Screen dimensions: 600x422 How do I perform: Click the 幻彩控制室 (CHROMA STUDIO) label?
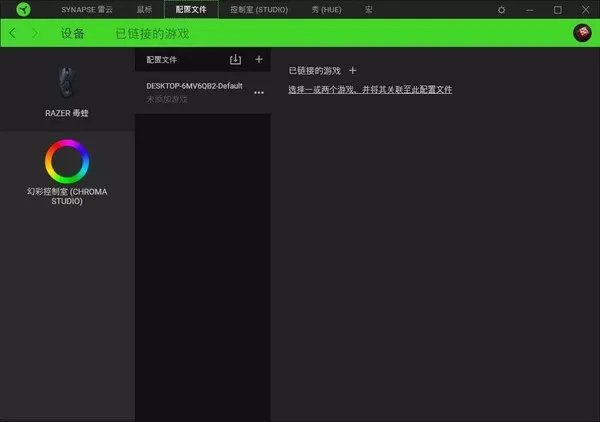67,196
